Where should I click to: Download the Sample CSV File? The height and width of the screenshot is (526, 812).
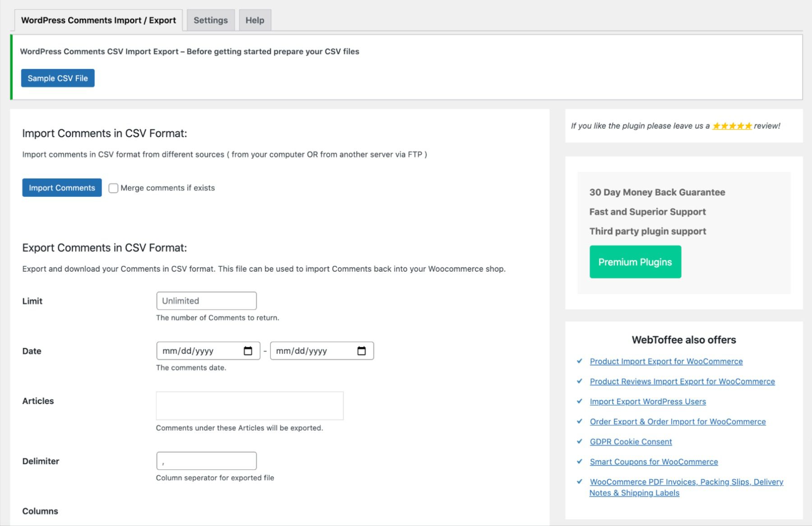(58, 78)
